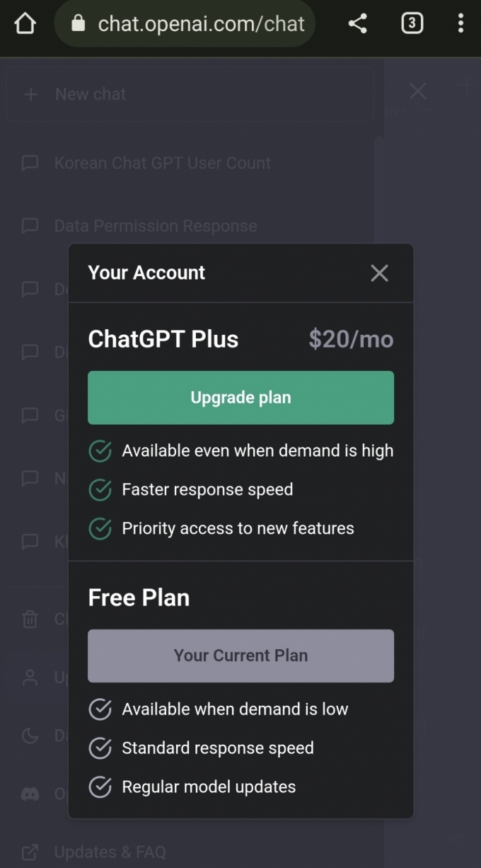481x868 pixels.
Task: Open the Updates & FAQ link
Action: coord(110,852)
